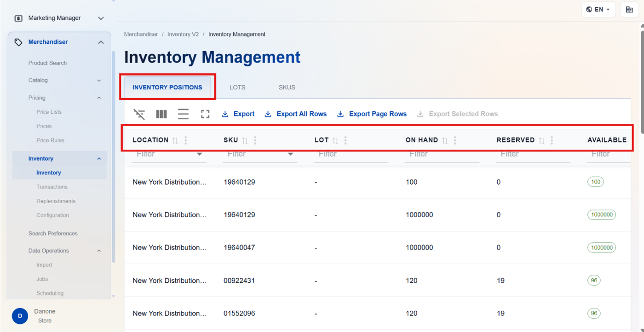Open Jobs under Data Operations
This screenshot has height=332, width=644.
coord(42,279)
